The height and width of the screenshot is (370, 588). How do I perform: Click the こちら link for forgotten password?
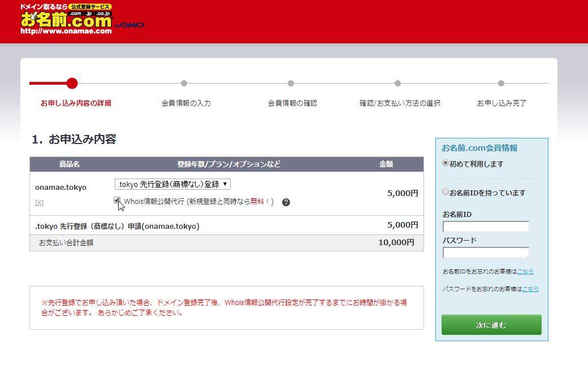530,289
